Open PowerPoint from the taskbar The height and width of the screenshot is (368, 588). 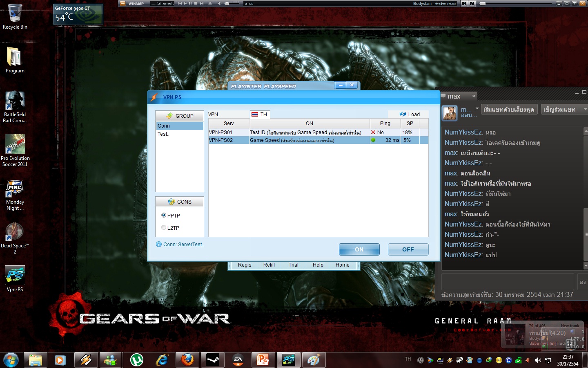click(263, 360)
